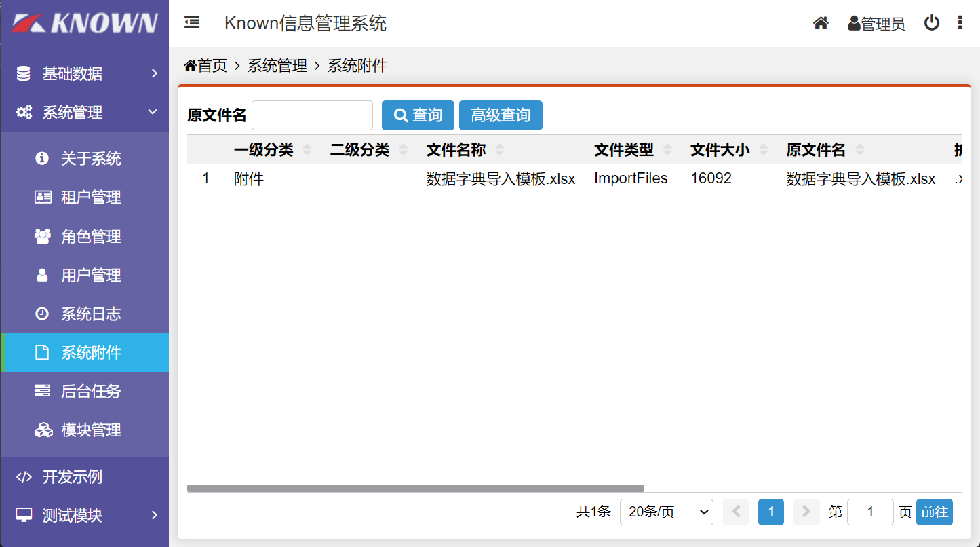
Task: Click the horizontal table scrollbar
Action: (416, 488)
